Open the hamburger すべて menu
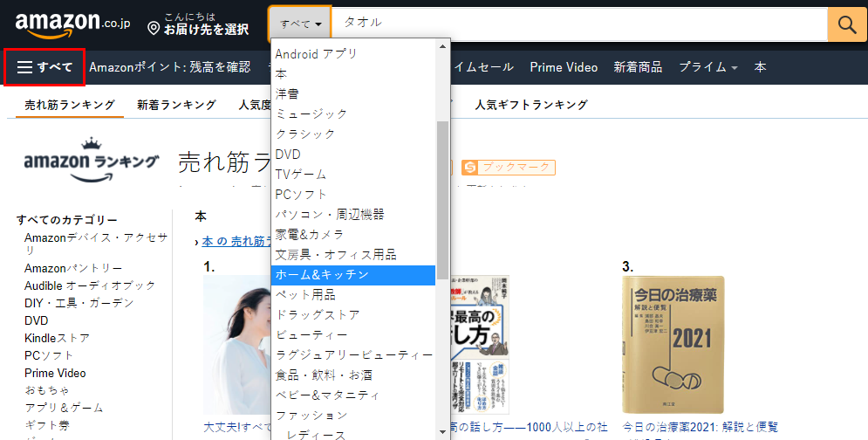This screenshot has height=440, width=868. point(44,67)
